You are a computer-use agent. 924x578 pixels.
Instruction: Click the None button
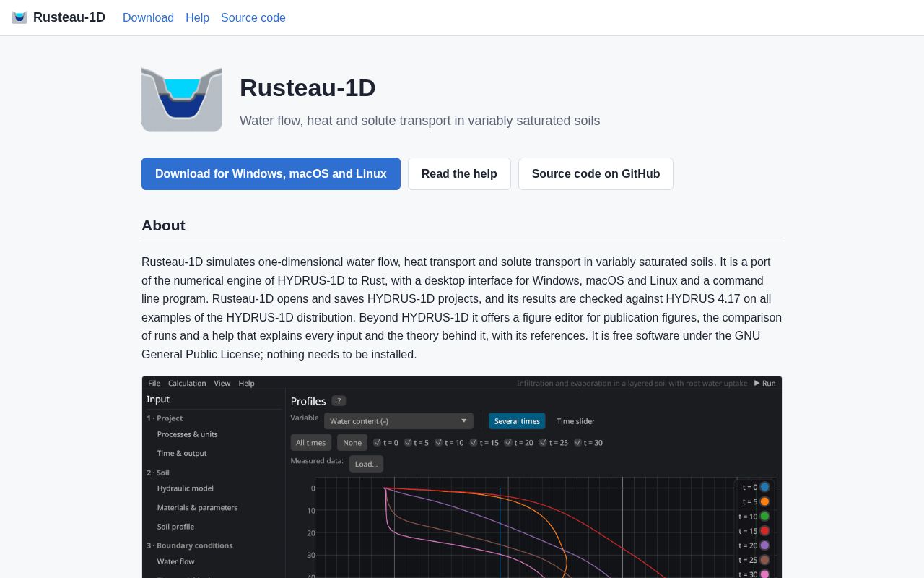[352, 443]
